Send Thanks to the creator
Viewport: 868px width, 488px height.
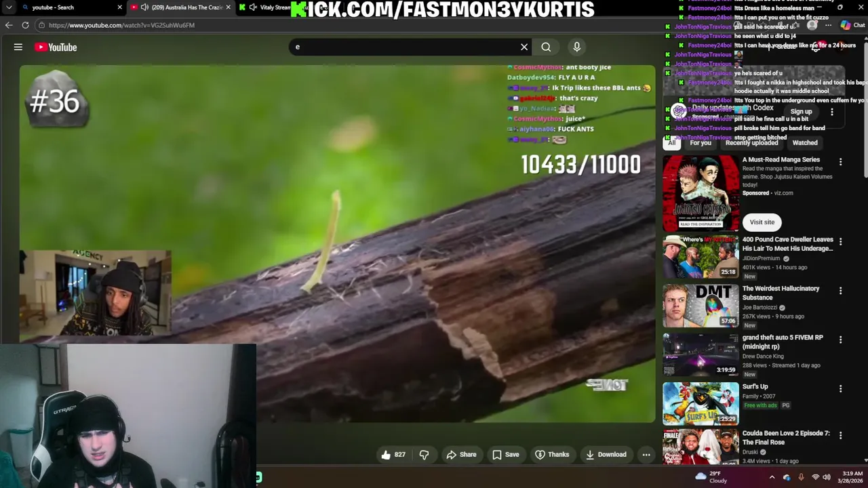click(x=551, y=455)
